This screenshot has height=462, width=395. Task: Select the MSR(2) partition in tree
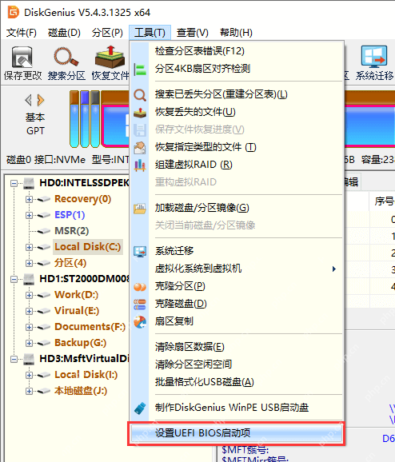click(x=72, y=231)
